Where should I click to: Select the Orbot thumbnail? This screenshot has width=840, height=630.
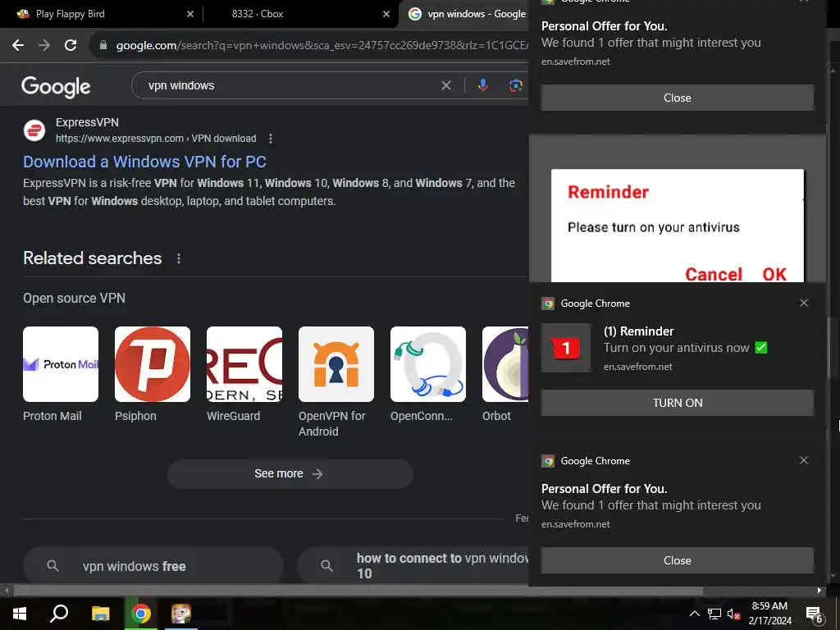pos(505,364)
